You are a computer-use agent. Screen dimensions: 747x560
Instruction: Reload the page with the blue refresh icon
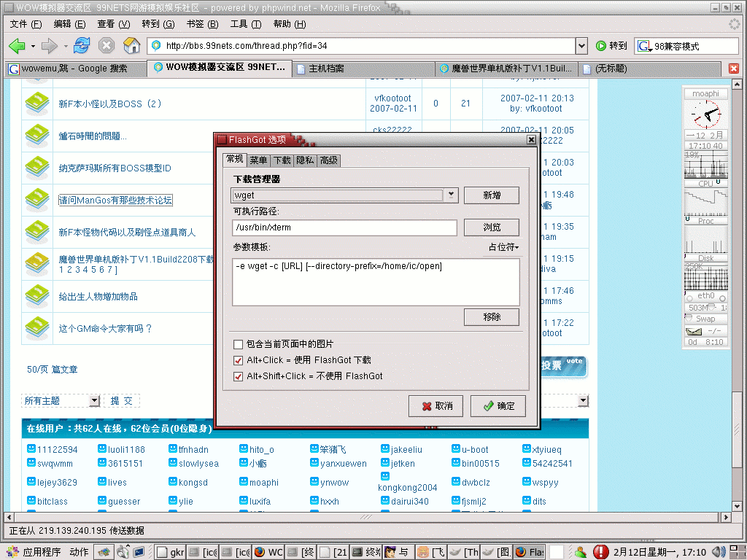82,46
